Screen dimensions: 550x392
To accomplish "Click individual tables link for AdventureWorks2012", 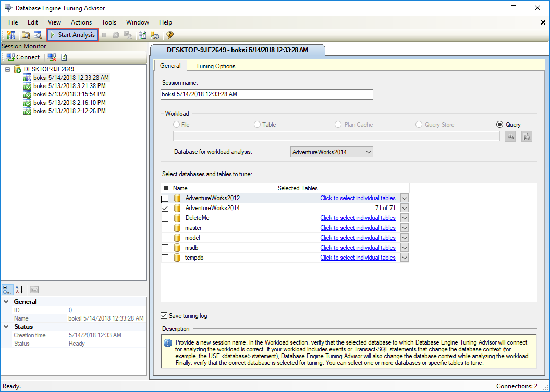I will pos(358,198).
